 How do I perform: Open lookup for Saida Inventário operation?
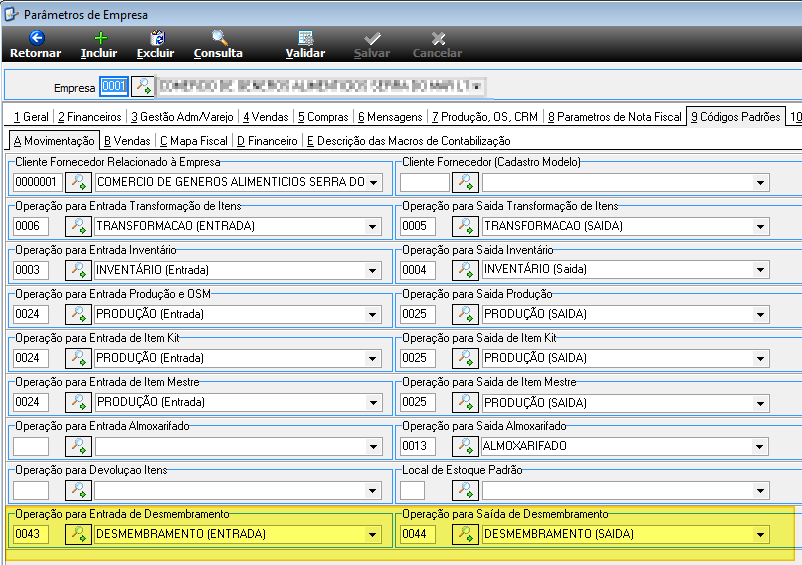465,270
